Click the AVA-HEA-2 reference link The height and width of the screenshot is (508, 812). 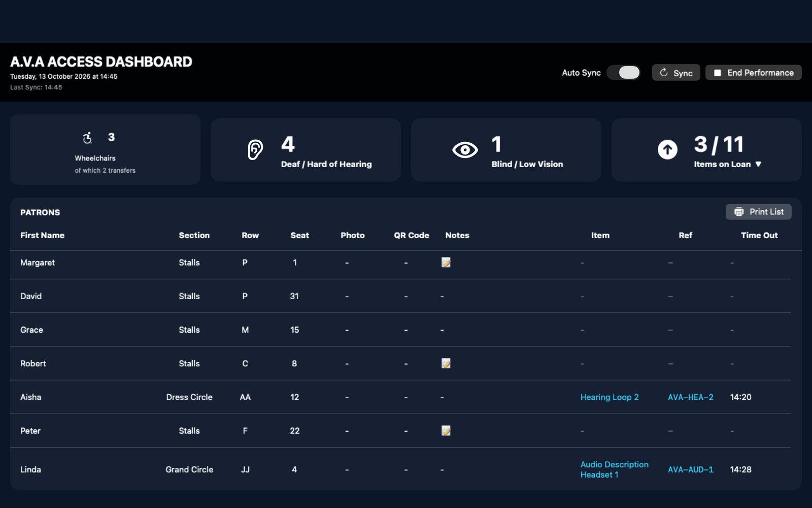point(691,397)
